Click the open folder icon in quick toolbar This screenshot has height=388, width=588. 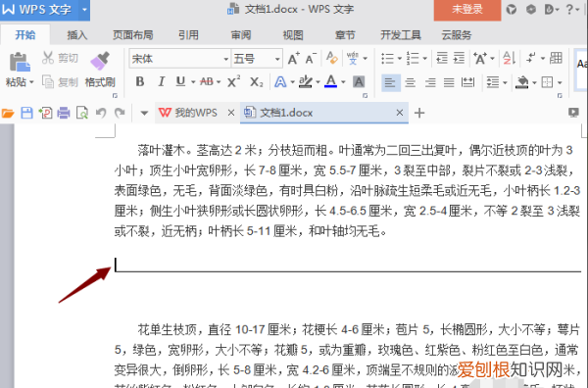8,113
